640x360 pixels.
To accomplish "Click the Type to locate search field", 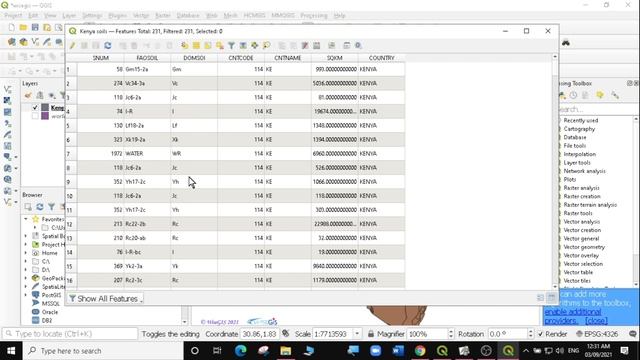I will (70, 334).
